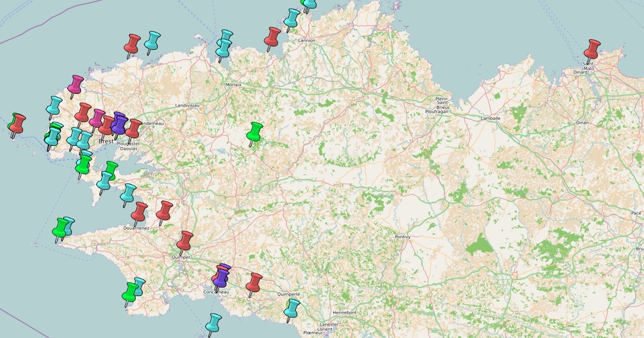The height and width of the screenshot is (338, 644).
Task: Click the Plœmeur label
Action: pos(313,333)
